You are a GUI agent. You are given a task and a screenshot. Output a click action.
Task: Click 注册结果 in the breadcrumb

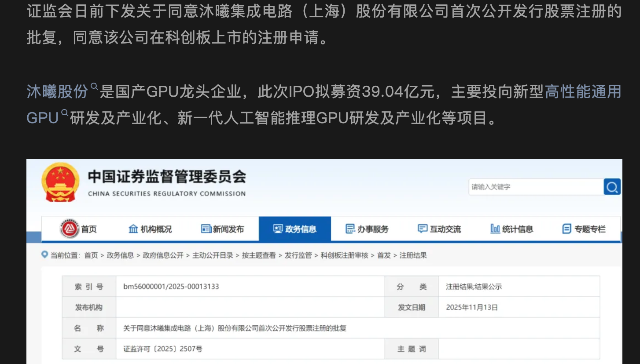coord(413,255)
